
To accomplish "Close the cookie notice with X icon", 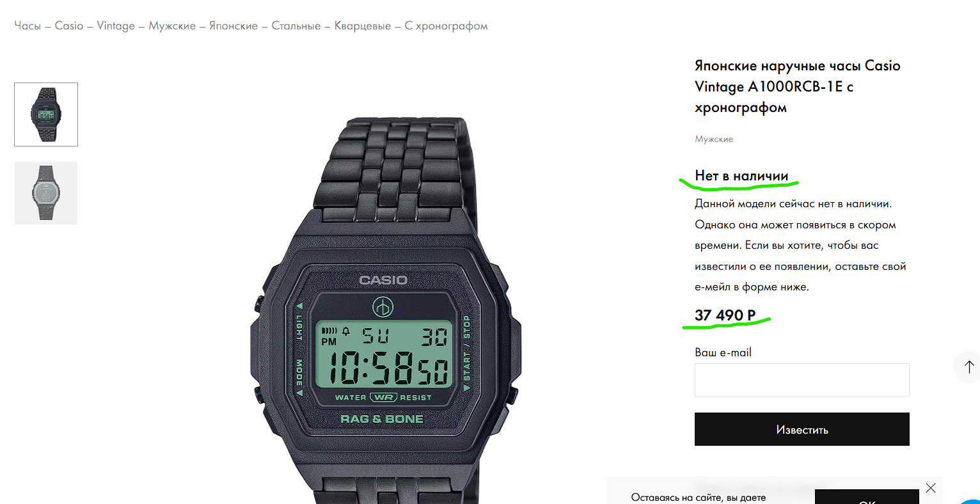I will (931, 488).
